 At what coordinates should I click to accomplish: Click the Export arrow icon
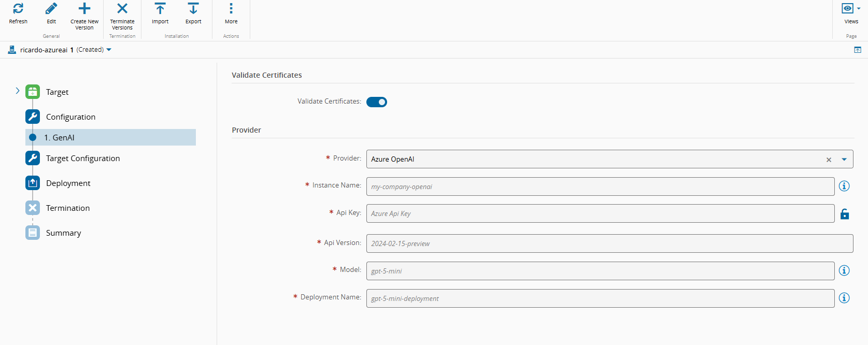tap(193, 9)
